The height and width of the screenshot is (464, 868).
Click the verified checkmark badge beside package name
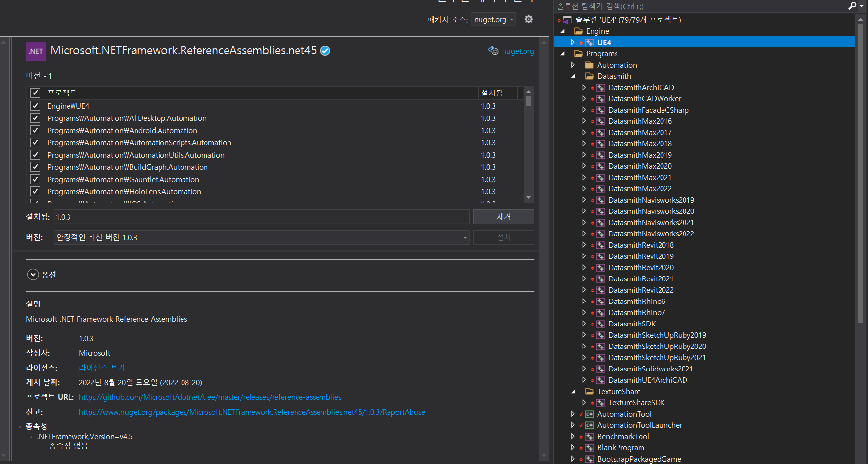point(325,51)
